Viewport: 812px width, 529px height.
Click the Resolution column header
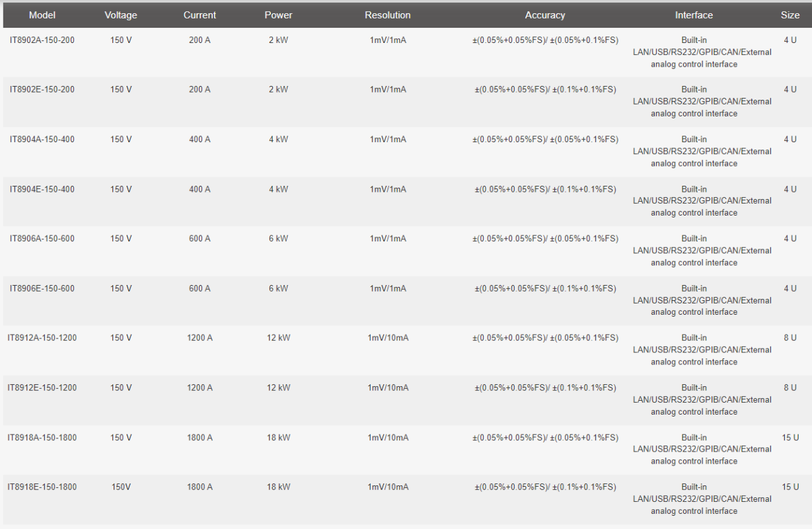[x=388, y=15]
